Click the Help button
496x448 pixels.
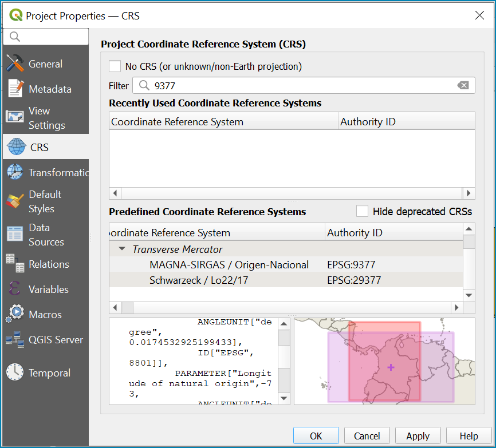click(x=469, y=435)
